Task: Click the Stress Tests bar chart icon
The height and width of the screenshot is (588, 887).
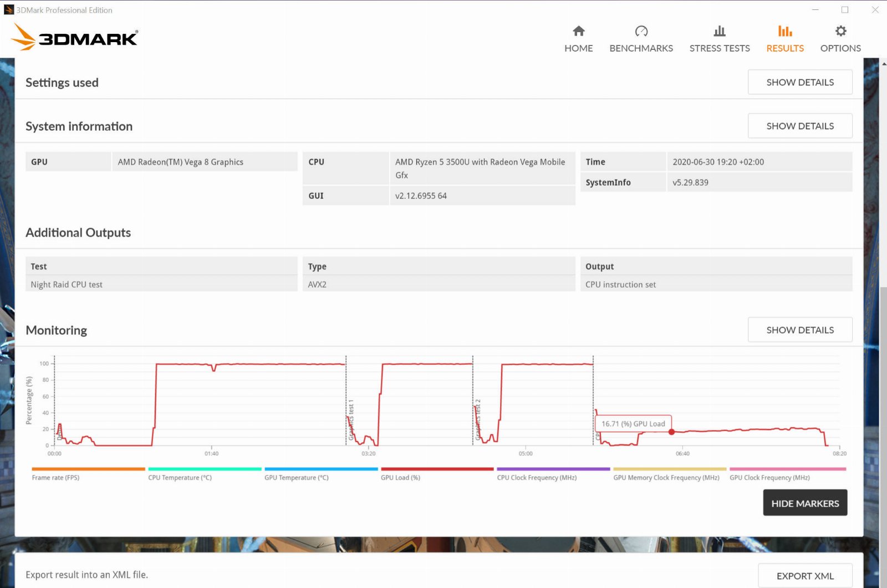Action: 720,31
